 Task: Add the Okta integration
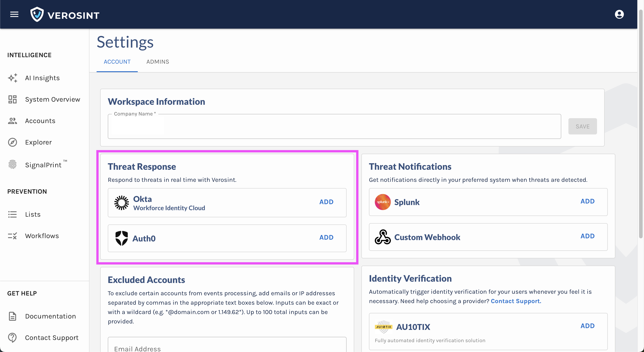tap(326, 202)
